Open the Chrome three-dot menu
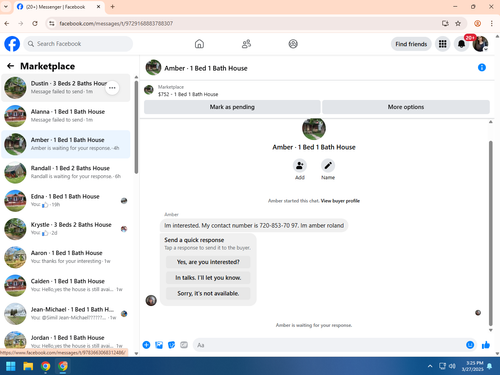 tap(491, 23)
